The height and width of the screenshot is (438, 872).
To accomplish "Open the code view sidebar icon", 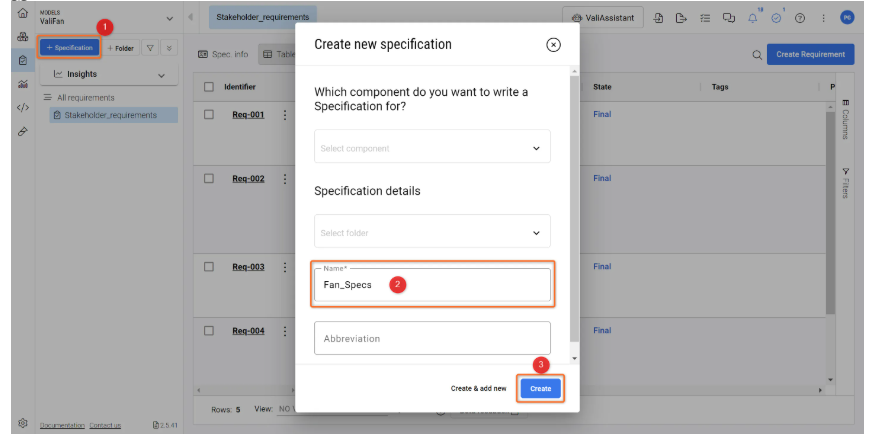I will pyautogui.click(x=22, y=107).
